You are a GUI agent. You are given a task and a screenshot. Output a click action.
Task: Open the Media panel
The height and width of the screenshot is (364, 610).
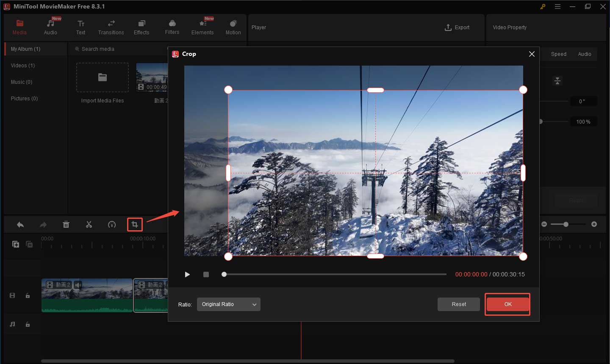(x=19, y=27)
